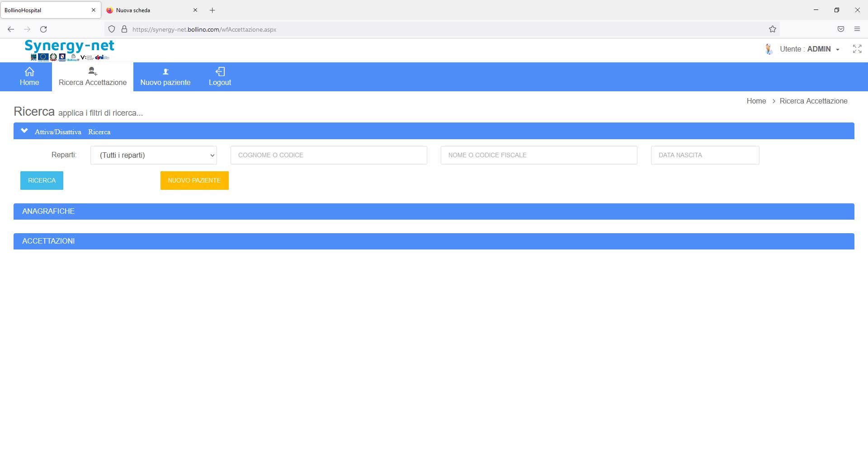Click the URL address bar
Image resolution: width=868 pixels, height=470 pixels.
[443, 29]
